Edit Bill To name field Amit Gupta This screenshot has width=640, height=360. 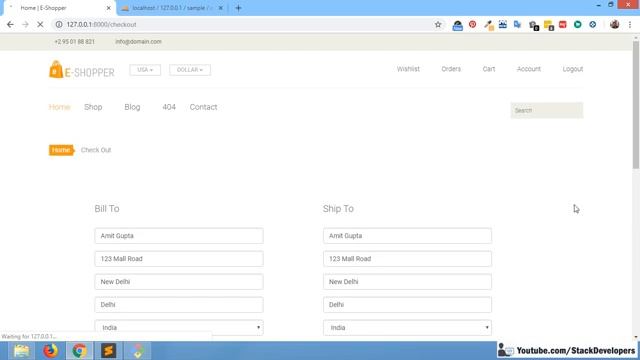(179, 236)
